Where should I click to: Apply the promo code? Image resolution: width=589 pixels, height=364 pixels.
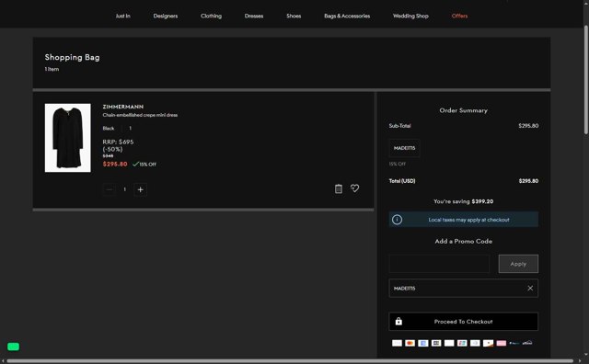[518, 264]
